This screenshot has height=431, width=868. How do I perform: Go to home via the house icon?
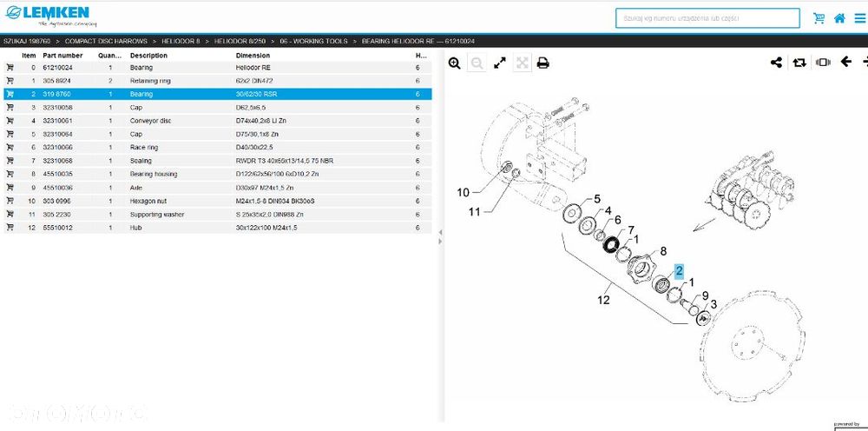coord(839,18)
